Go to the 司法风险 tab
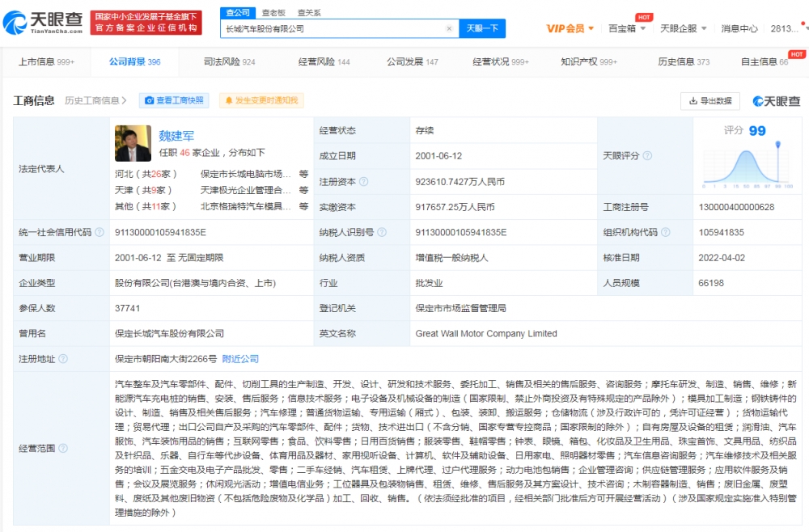Viewport: 809px width, 532px height. 229,62
